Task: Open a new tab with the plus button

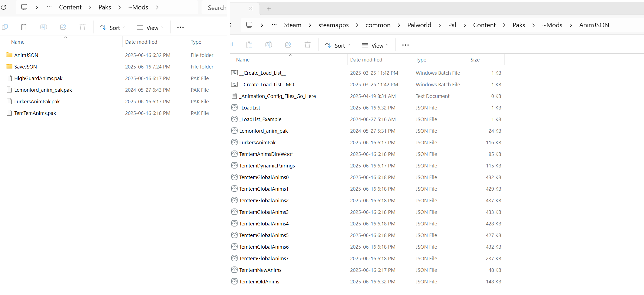Action: [269, 9]
